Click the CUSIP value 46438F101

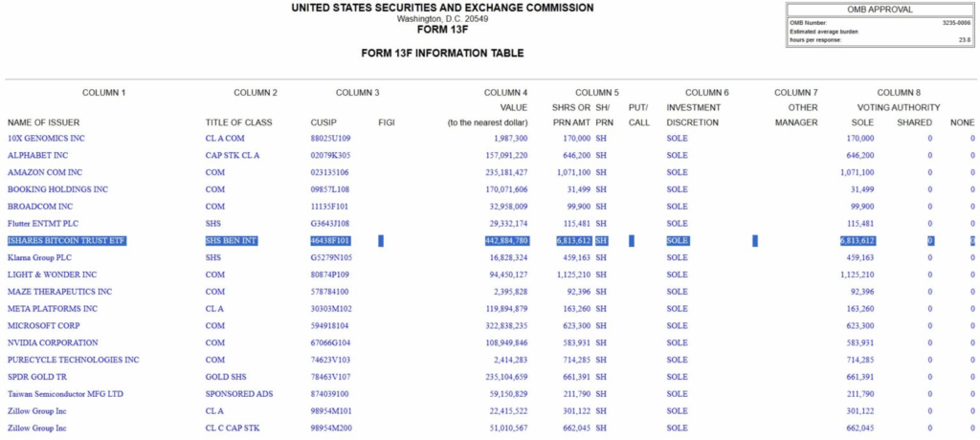[330, 241]
